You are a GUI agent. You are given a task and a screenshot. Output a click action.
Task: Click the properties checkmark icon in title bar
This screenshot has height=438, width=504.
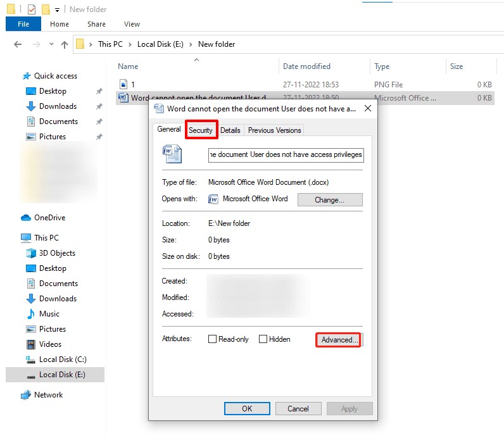click(32, 9)
